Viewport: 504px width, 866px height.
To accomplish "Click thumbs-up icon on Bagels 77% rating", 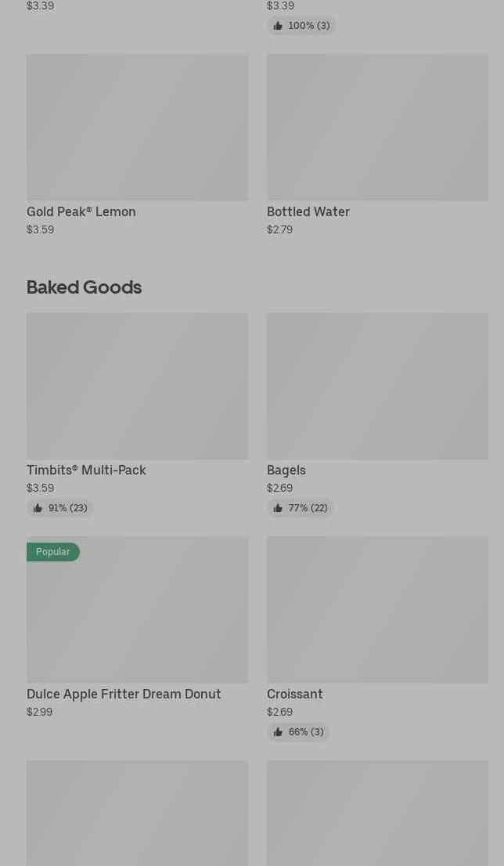I will 278,508.
